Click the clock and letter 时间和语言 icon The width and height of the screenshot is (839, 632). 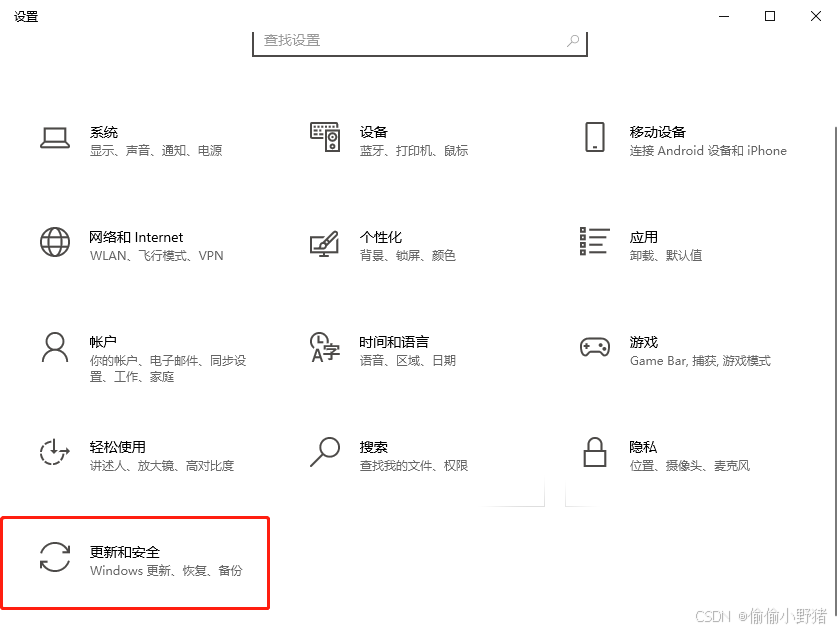click(x=325, y=347)
